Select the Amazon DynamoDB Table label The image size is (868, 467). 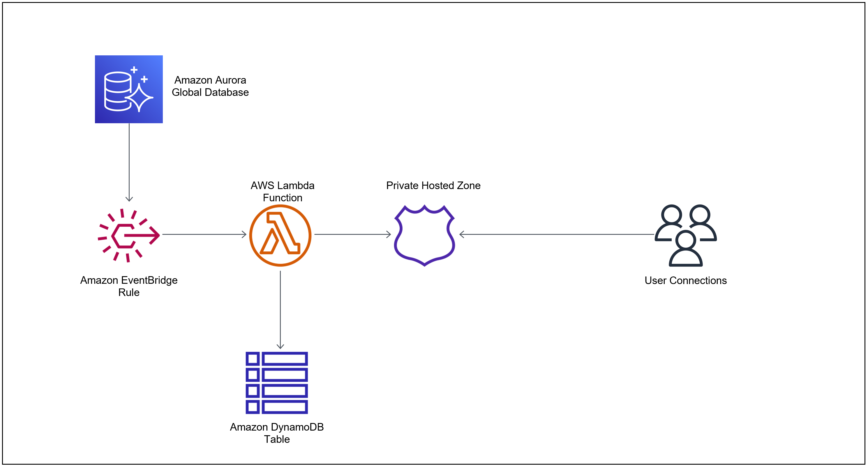(277, 433)
